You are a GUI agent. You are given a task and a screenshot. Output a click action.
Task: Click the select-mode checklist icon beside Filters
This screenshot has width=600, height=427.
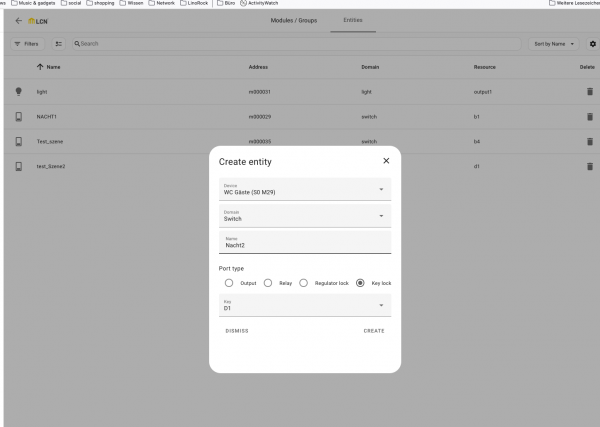coord(58,44)
